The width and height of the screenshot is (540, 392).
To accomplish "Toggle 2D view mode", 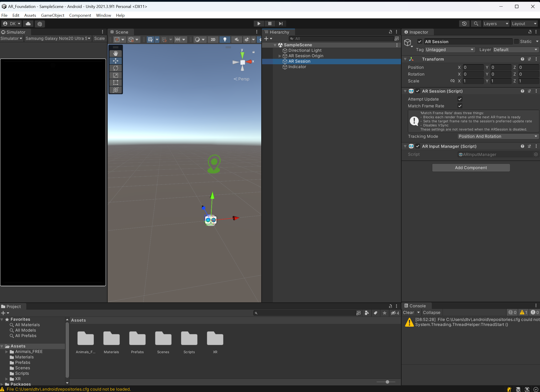I will tap(213, 39).
